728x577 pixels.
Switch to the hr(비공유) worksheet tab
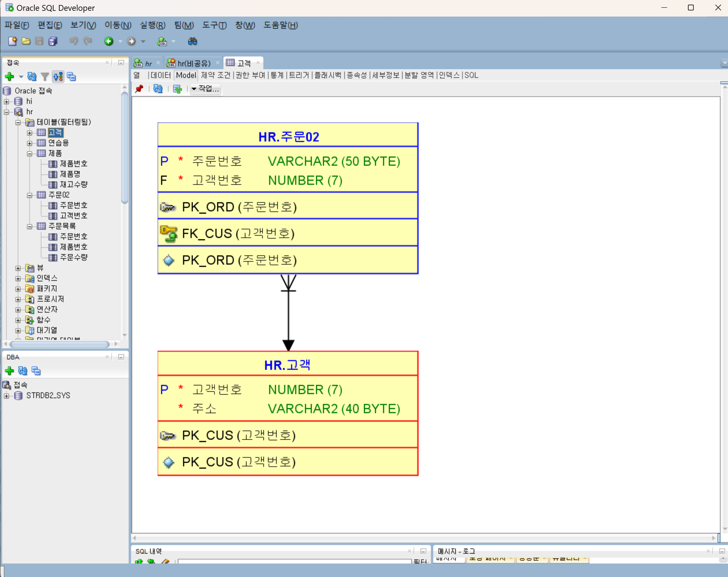click(194, 63)
